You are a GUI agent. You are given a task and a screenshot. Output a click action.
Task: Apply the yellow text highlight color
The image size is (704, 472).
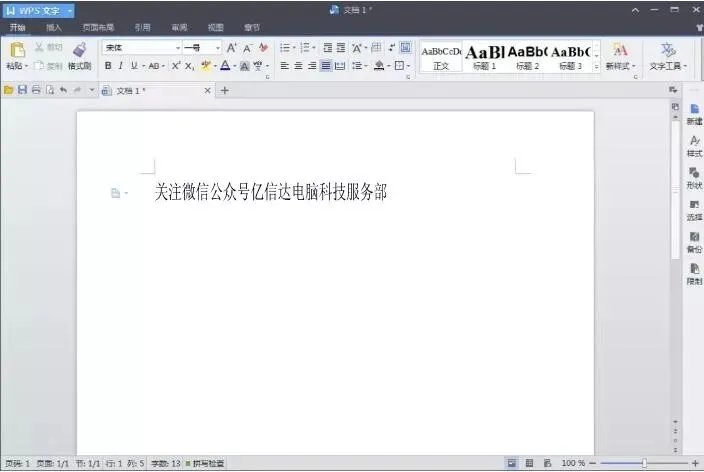click(x=206, y=66)
